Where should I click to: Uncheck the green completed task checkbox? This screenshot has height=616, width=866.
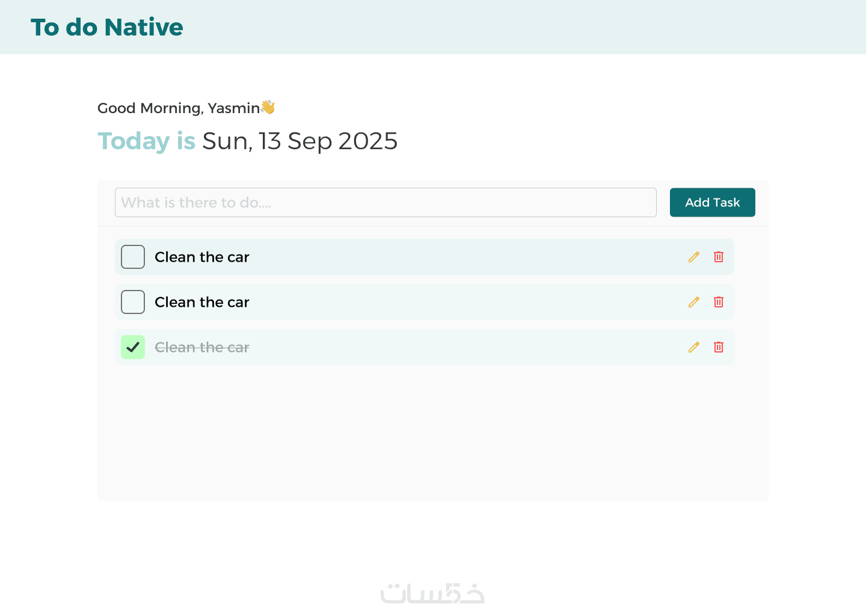coord(133,347)
